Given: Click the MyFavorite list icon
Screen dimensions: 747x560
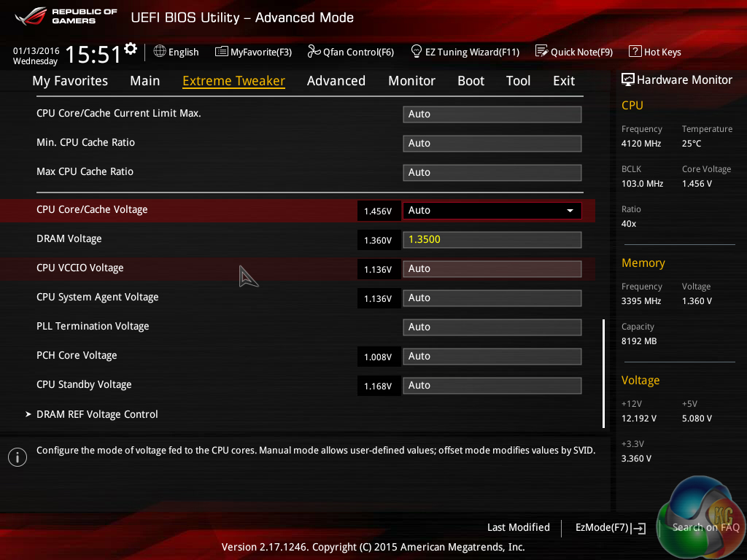Looking at the screenshot, I should tap(221, 52).
